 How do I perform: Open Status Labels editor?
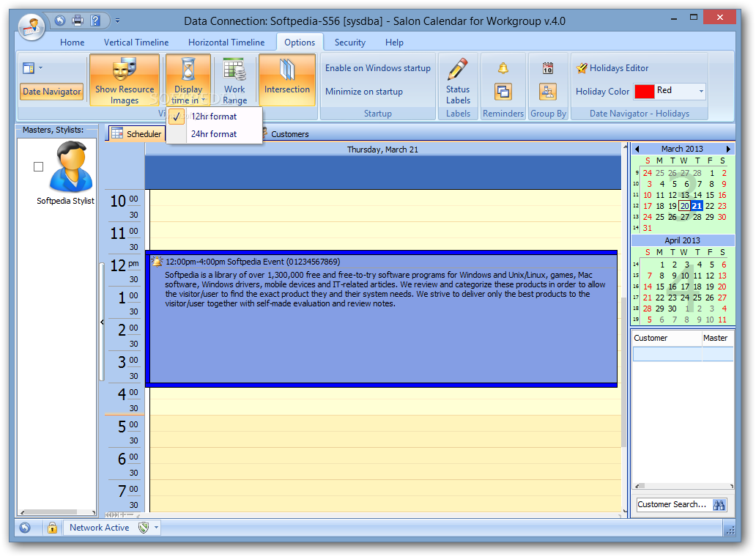pos(458,81)
